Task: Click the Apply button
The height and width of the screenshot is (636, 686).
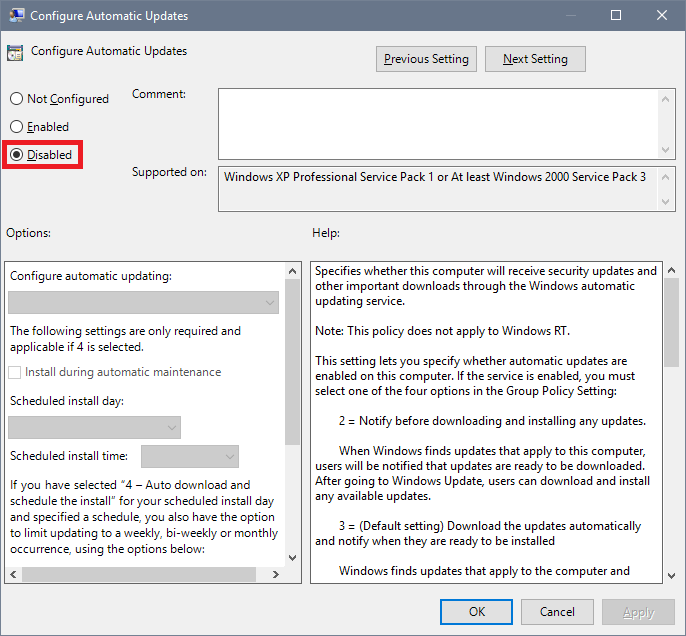Action: (638, 612)
